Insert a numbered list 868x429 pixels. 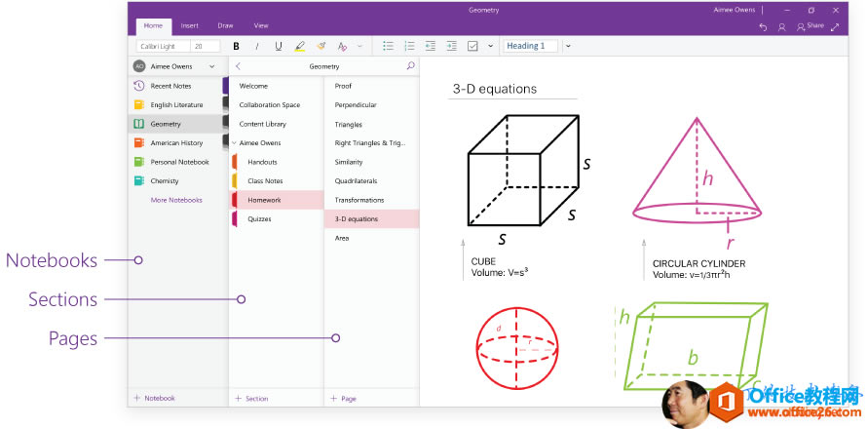409,46
